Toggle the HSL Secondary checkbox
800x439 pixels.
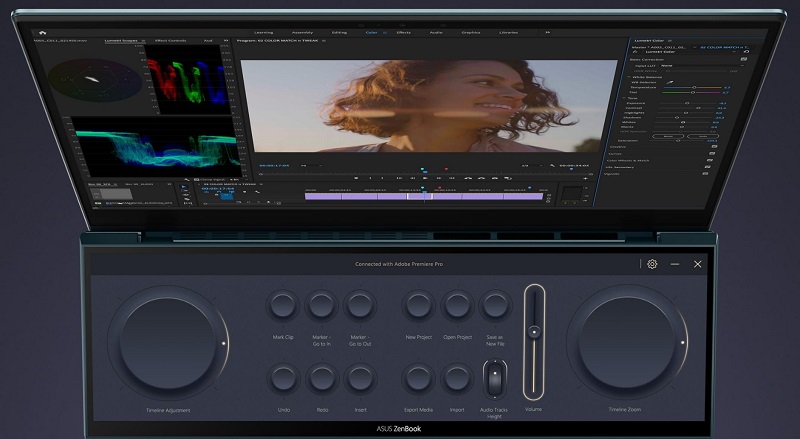click(x=708, y=167)
